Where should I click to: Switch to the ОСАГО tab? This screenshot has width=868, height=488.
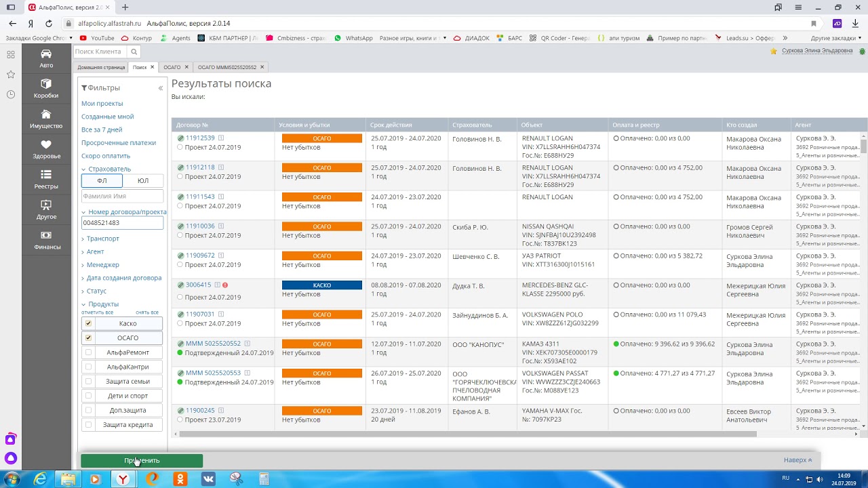point(172,67)
